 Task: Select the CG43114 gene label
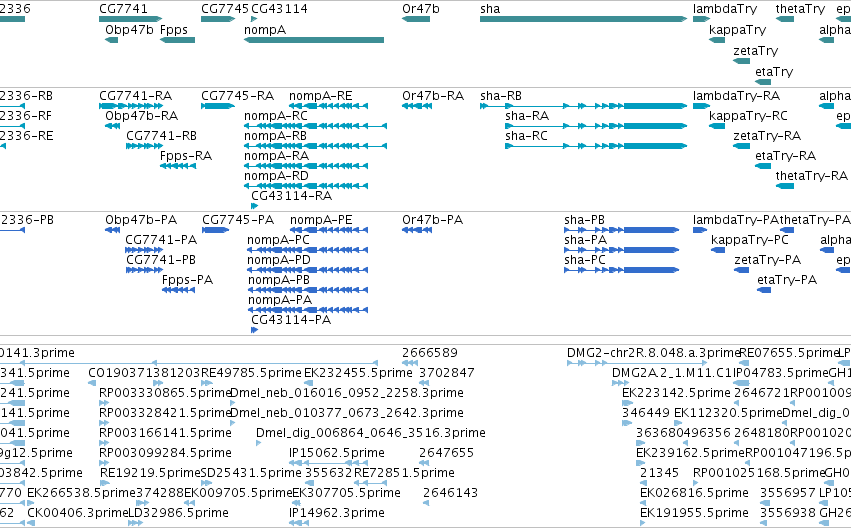(279, 9)
